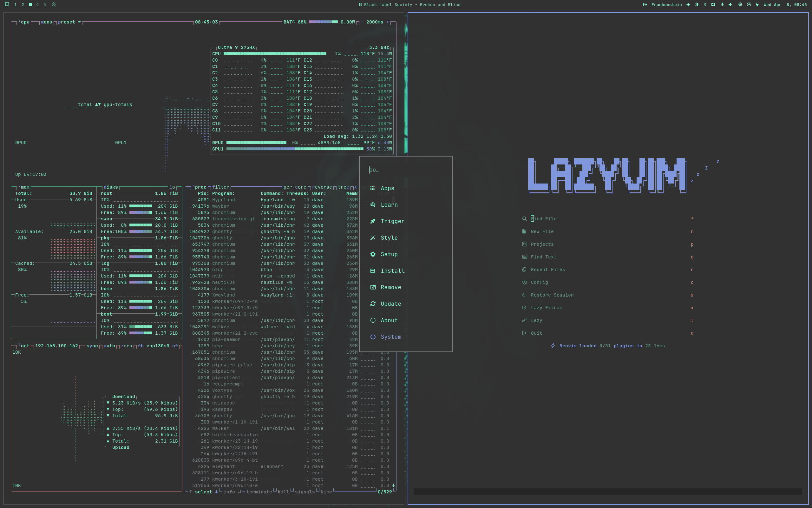Choose Restore Session in LazyVim dashboard
812x508 pixels.
point(608,295)
